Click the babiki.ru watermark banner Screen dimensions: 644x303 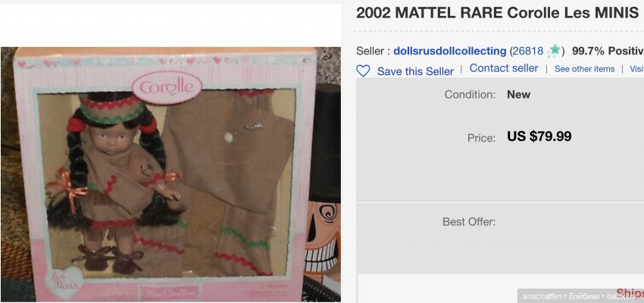click(x=580, y=295)
